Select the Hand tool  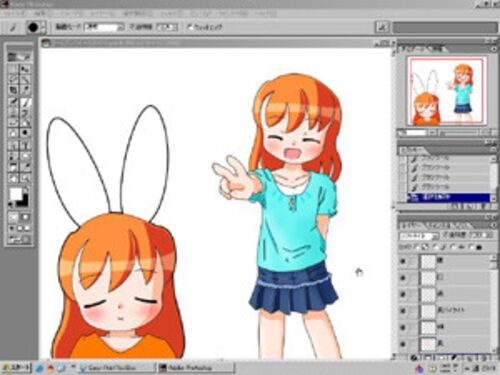[x=13, y=178]
